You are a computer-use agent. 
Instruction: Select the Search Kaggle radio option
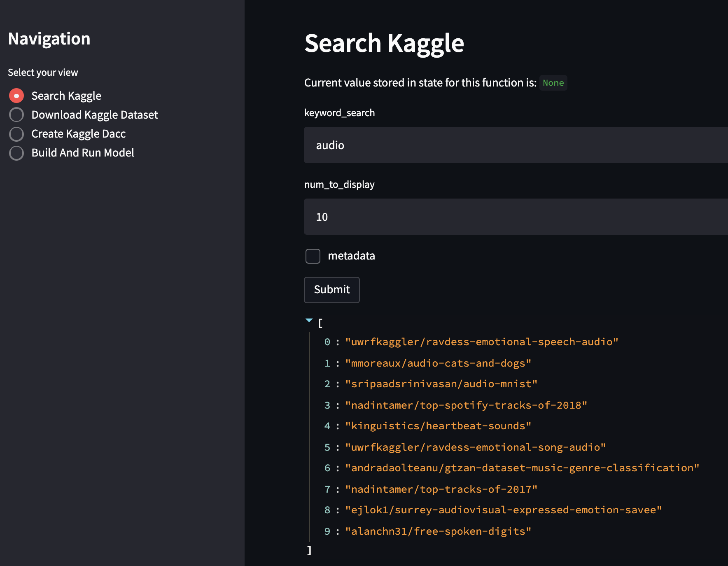tap(16, 96)
